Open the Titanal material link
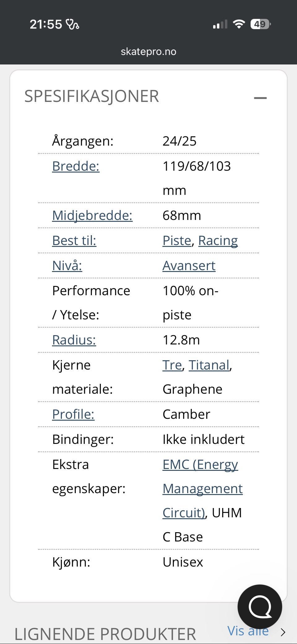Viewport: 297px width, 644px height. [209, 365]
